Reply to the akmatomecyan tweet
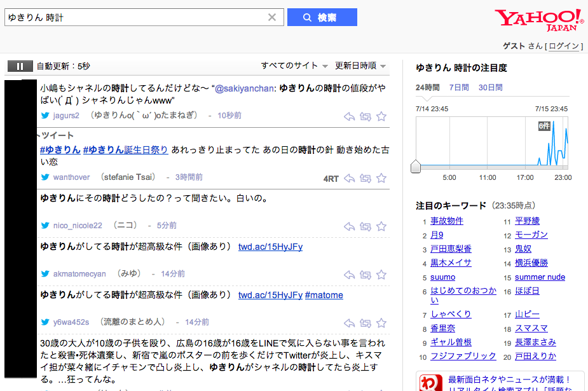 tap(349, 275)
